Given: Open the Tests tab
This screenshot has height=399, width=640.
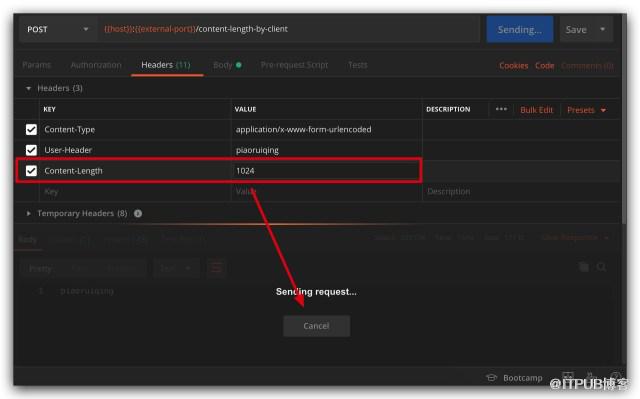Looking at the screenshot, I should [358, 65].
